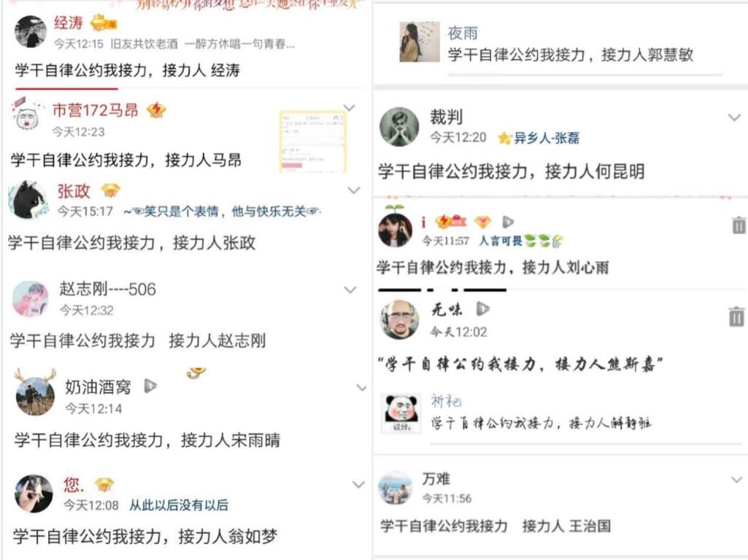Viewport: 748px width, 560px height.
Task: Open username link 夜雨
Action: (462, 33)
